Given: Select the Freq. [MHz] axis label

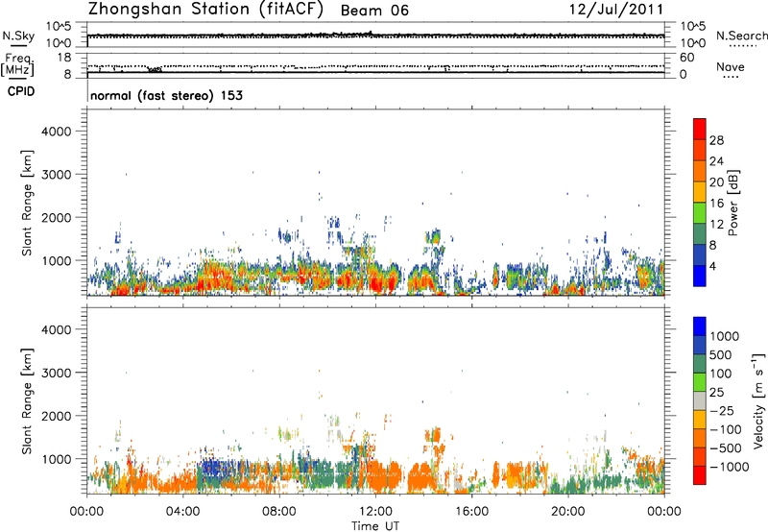Looking at the screenshot, I should coord(17,64).
